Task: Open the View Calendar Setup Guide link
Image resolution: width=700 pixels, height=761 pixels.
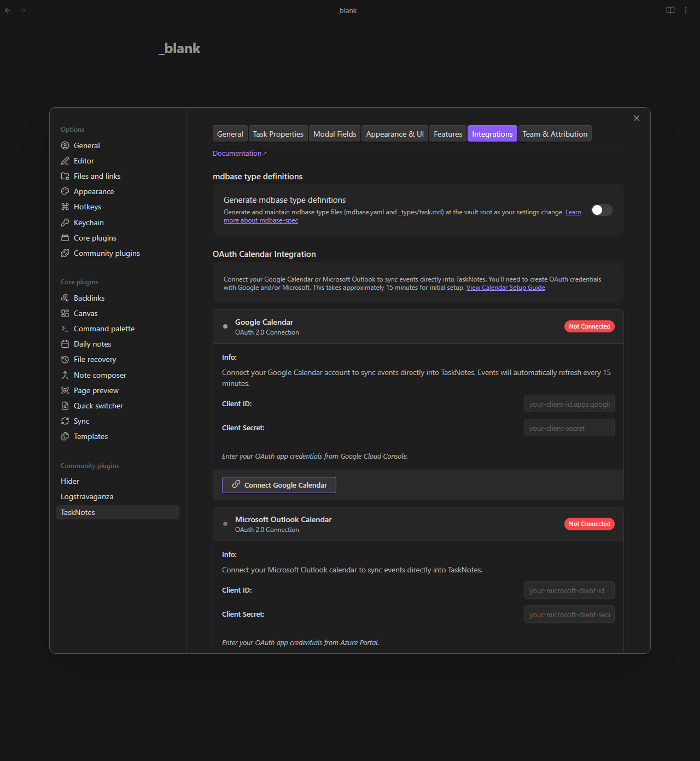Action: pyautogui.click(x=505, y=288)
